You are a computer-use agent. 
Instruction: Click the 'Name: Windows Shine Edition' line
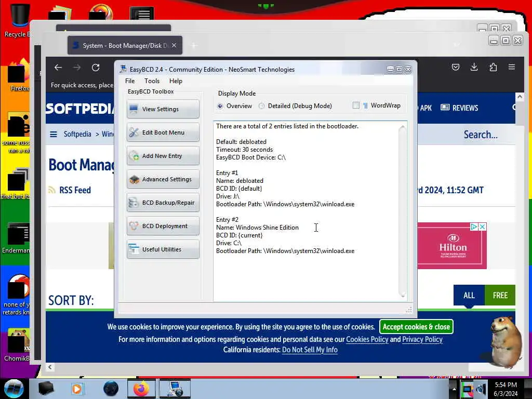pos(257,228)
